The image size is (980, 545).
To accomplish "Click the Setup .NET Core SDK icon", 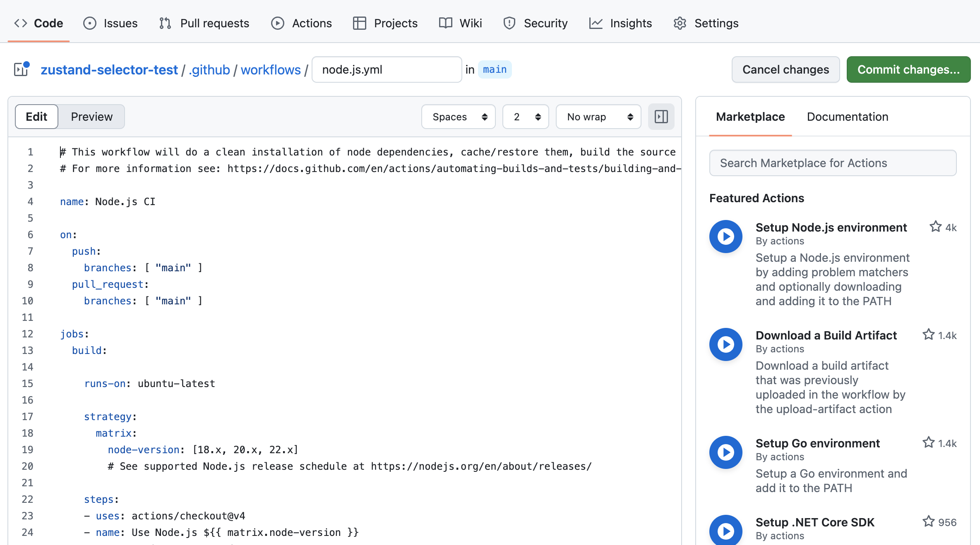I will tap(725, 530).
